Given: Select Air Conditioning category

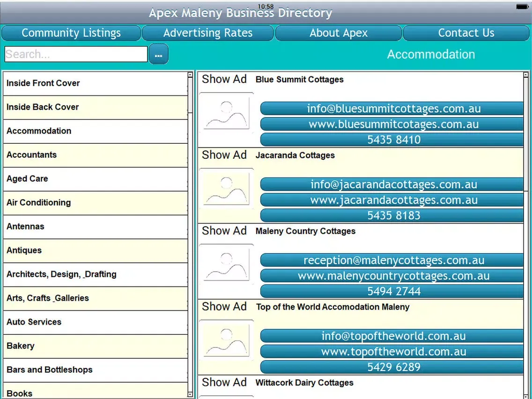Looking at the screenshot, I should [x=96, y=203].
